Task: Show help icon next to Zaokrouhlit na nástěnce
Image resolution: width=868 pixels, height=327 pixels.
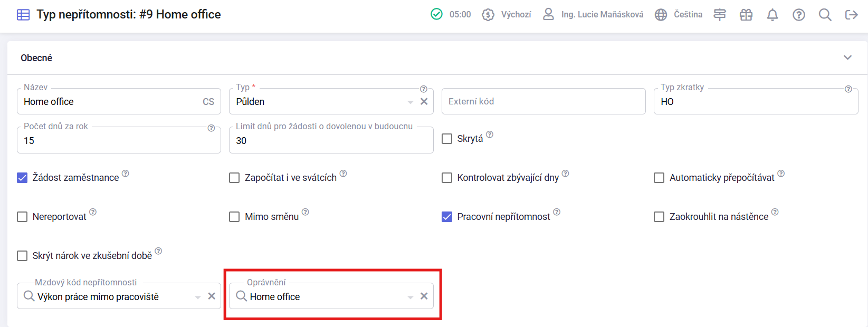Action: (775, 212)
